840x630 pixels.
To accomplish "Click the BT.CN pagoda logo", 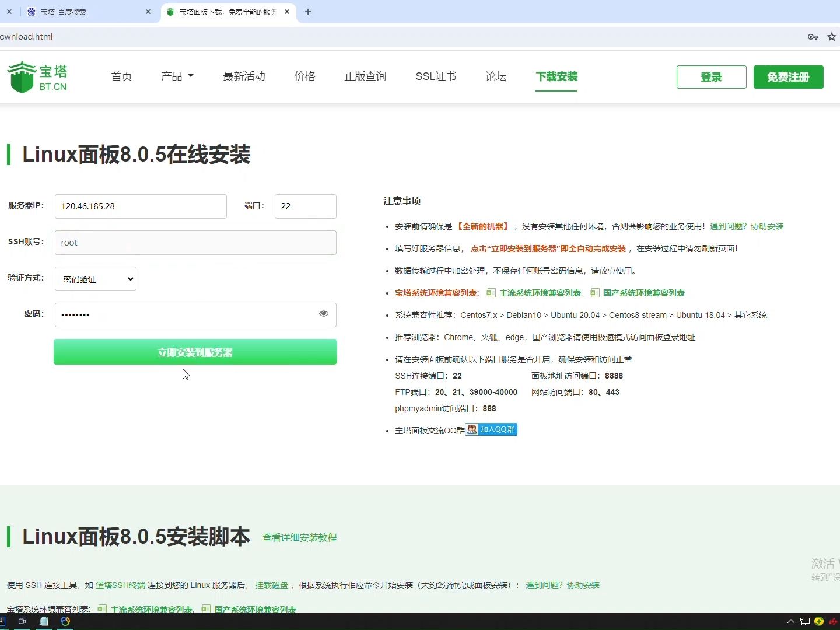I will click(x=37, y=77).
